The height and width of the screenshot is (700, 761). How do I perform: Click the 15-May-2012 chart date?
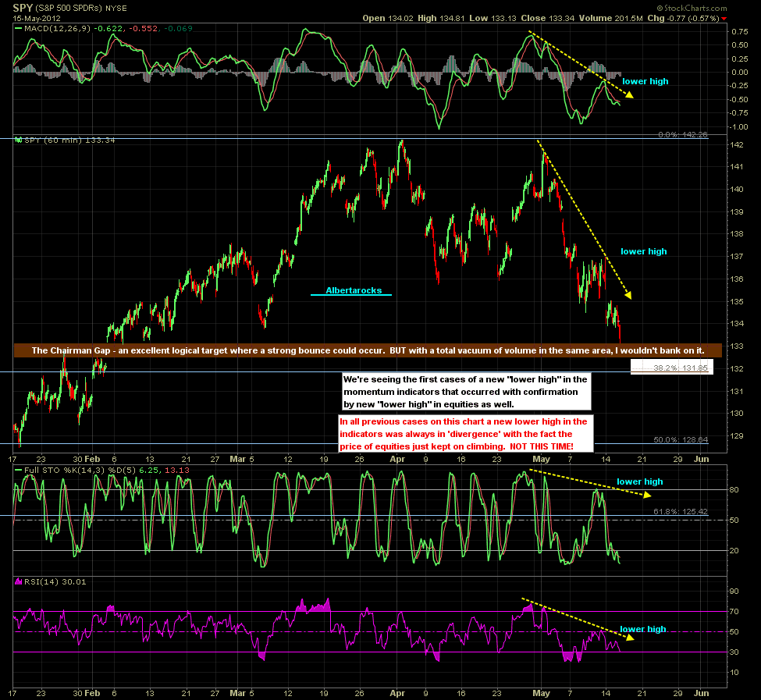[37, 19]
